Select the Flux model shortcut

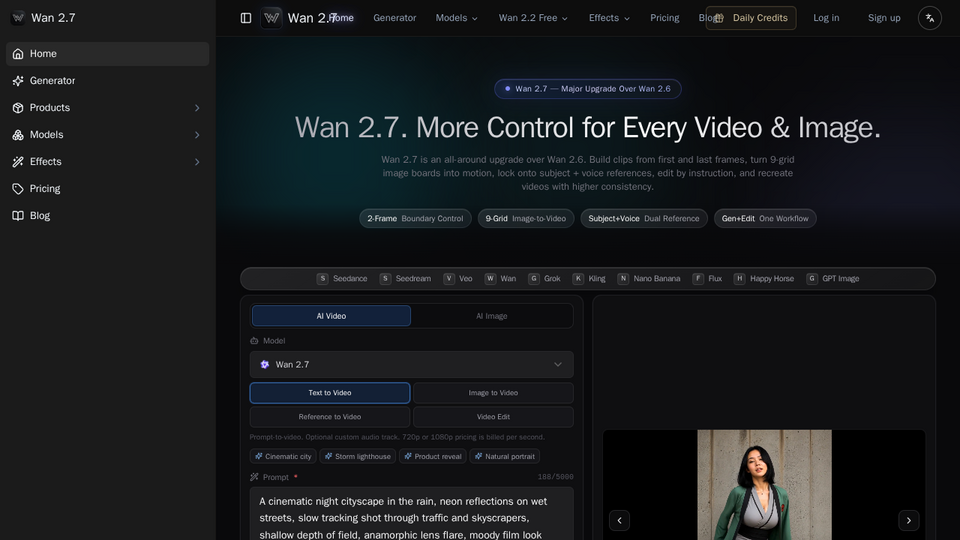(x=707, y=279)
